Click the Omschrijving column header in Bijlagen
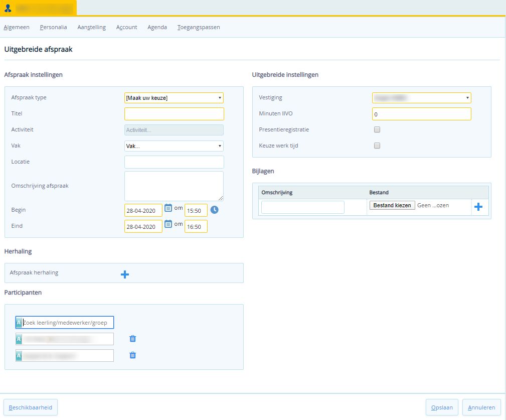Screen dimensions: 506x420 (277, 192)
